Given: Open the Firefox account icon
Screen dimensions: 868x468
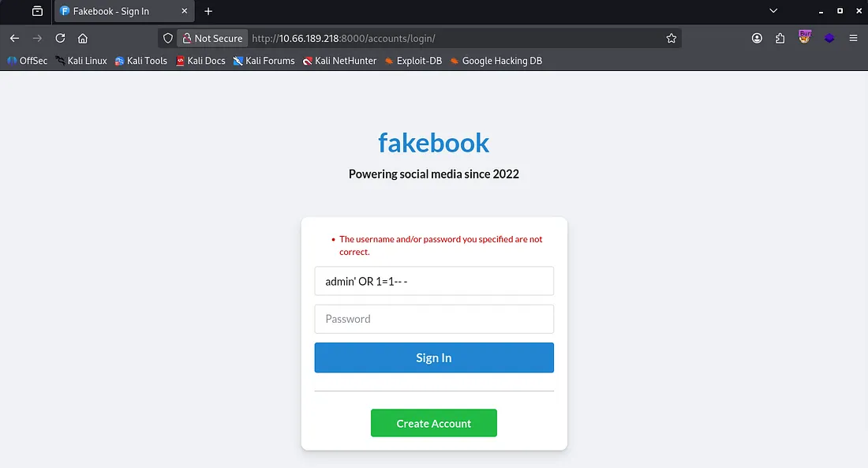Looking at the screenshot, I should pyautogui.click(x=757, y=38).
